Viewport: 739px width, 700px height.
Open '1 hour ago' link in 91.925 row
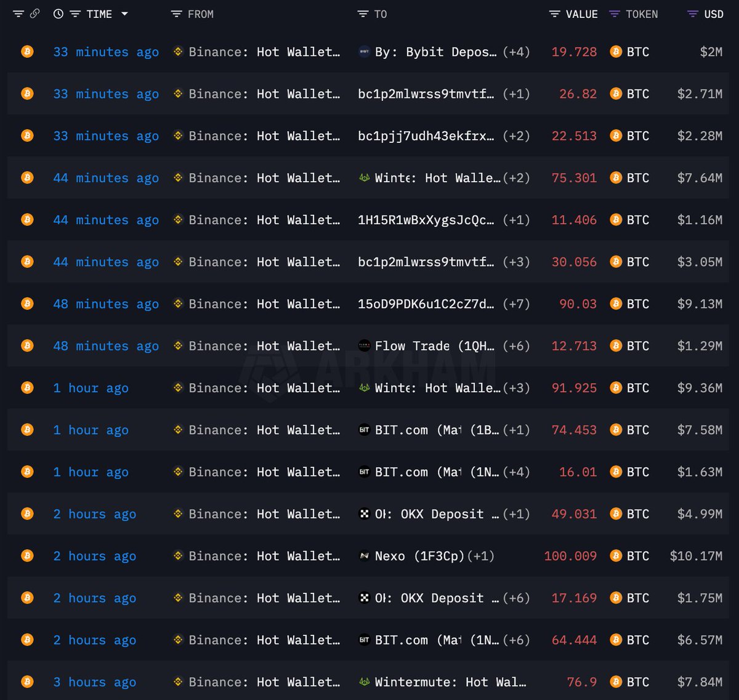(91, 388)
